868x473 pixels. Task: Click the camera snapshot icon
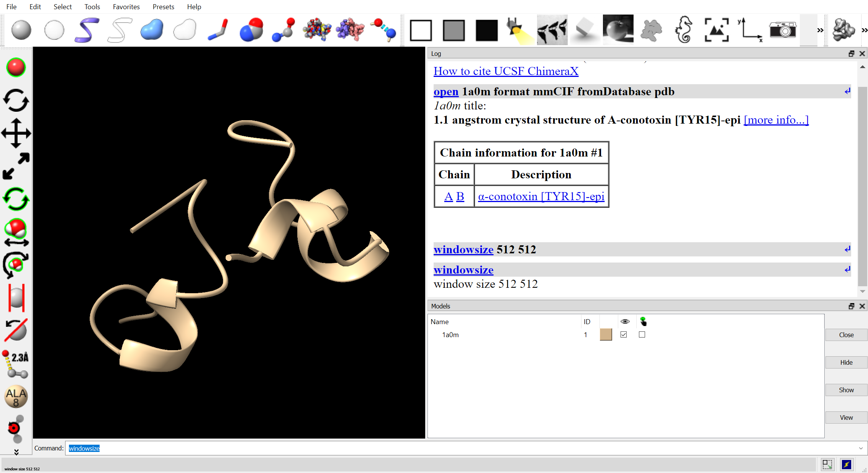783,30
